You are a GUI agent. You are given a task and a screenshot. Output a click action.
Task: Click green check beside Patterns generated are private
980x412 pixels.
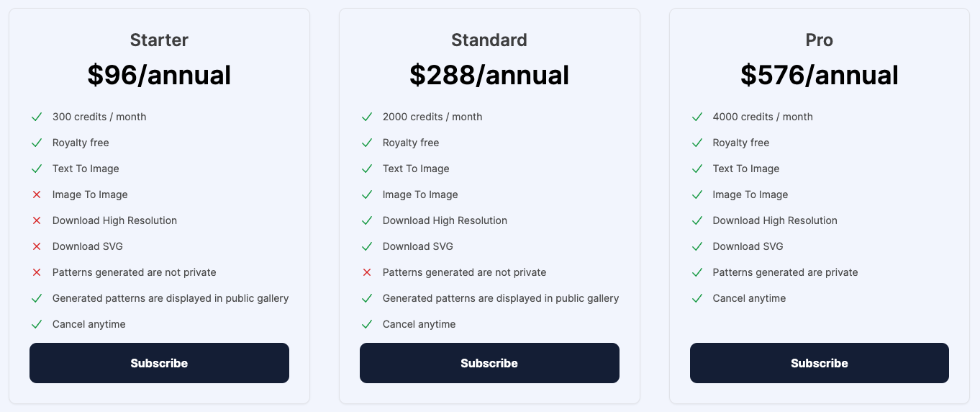pyautogui.click(x=697, y=272)
